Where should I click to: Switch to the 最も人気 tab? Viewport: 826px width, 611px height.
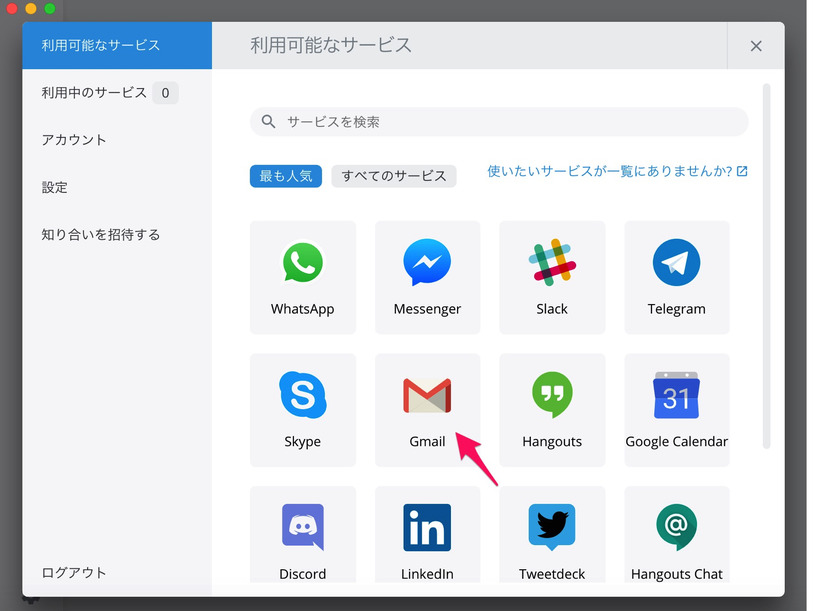tap(286, 176)
